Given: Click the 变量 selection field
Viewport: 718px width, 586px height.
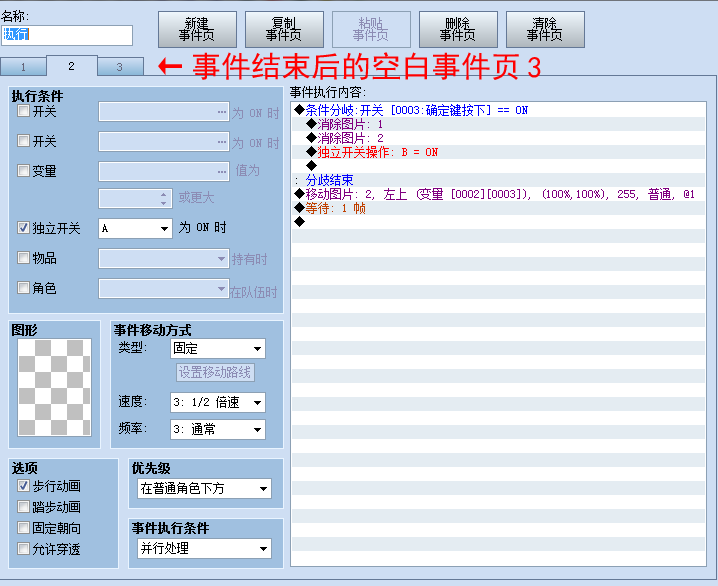Looking at the screenshot, I should tap(164, 172).
